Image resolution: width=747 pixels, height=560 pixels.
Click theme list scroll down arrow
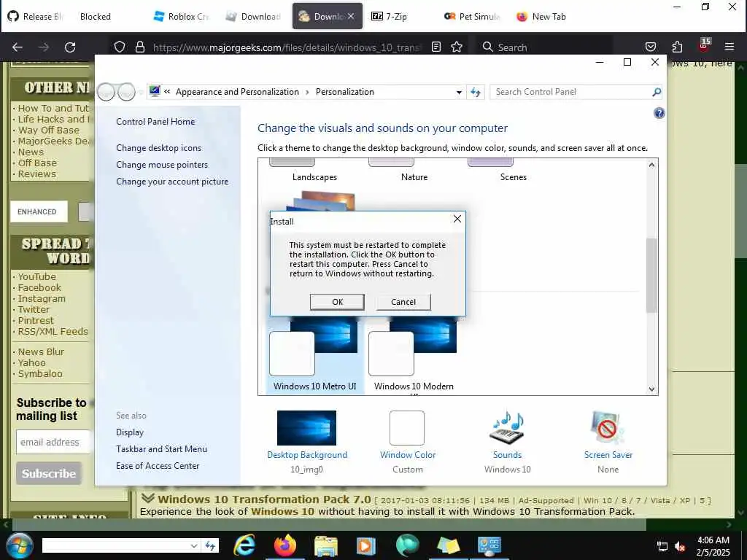click(651, 389)
